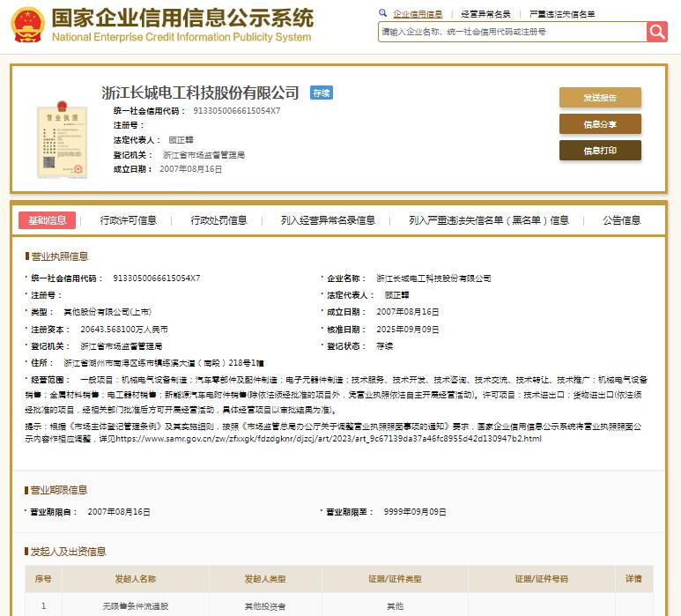Click credit code 9133050066615054X7 in header
681x616 pixels.
(237, 111)
